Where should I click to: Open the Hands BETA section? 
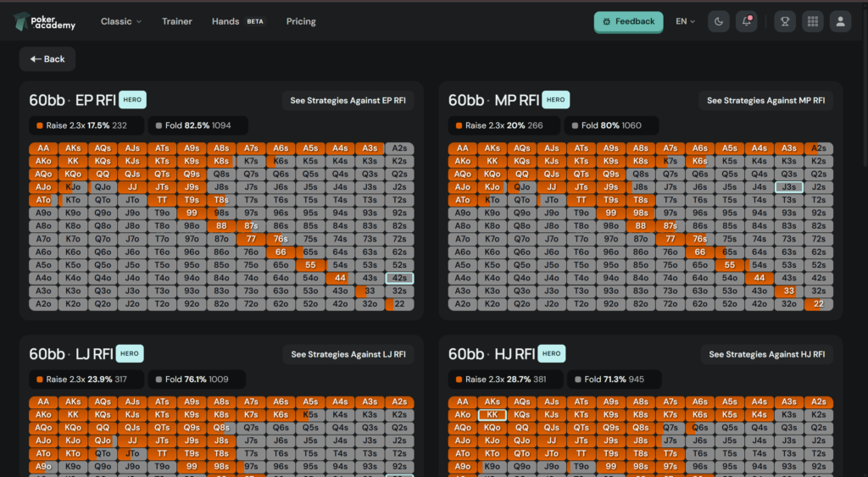coord(239,21)
